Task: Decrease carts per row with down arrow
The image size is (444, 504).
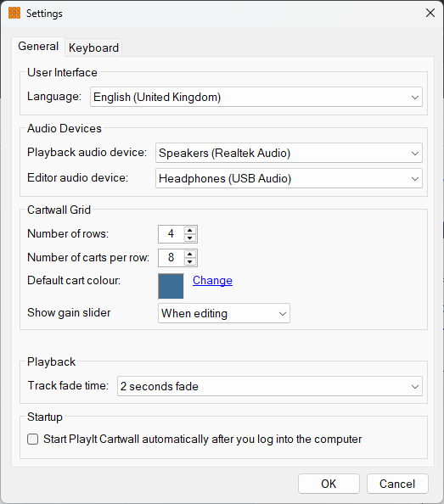Action: [x=189, y=261]
